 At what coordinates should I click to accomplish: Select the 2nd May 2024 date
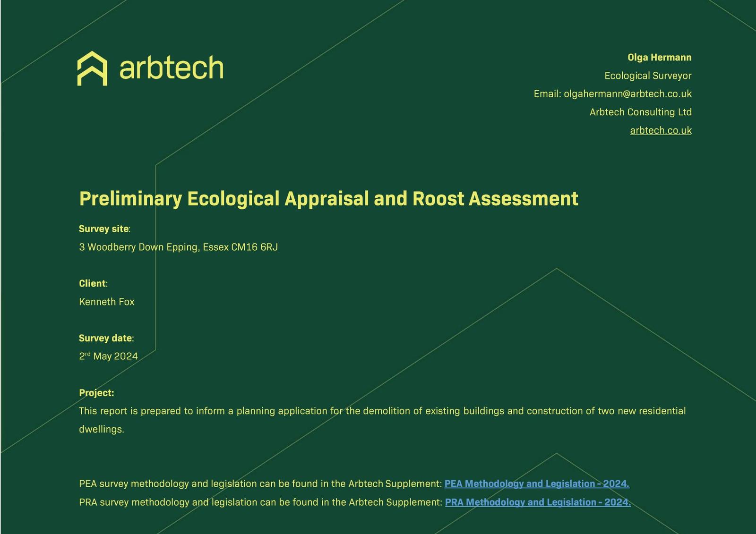click(108, 356)
